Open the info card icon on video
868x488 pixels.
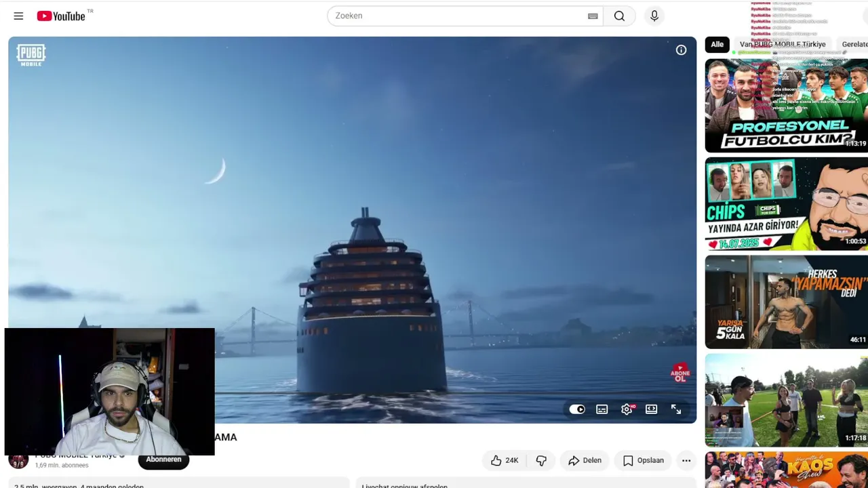681,50
